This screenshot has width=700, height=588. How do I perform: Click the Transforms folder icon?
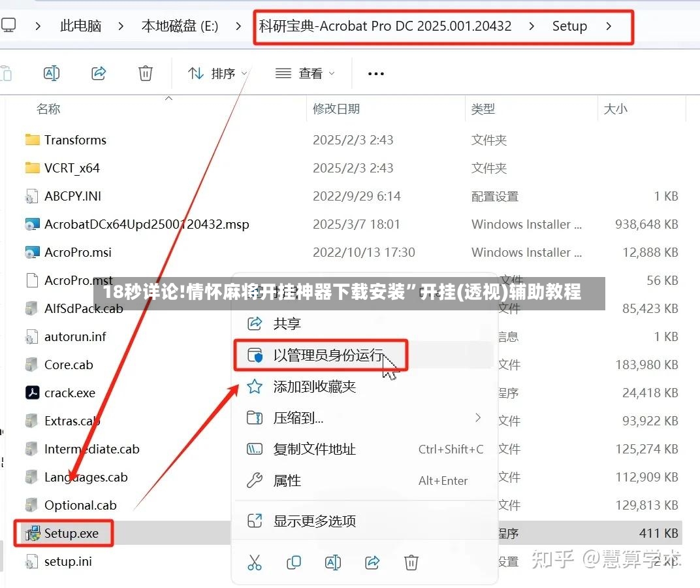(x=32, y=140)
